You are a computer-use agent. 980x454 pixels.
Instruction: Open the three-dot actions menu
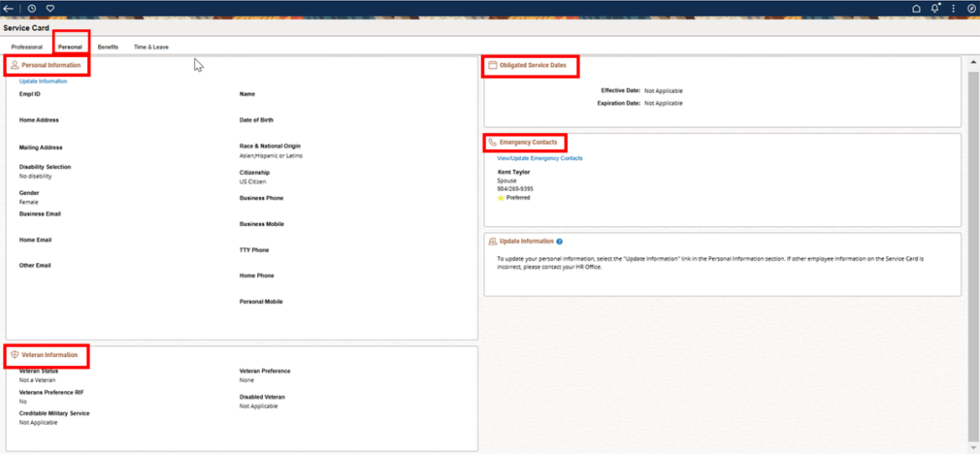click(x=953, y=8)
